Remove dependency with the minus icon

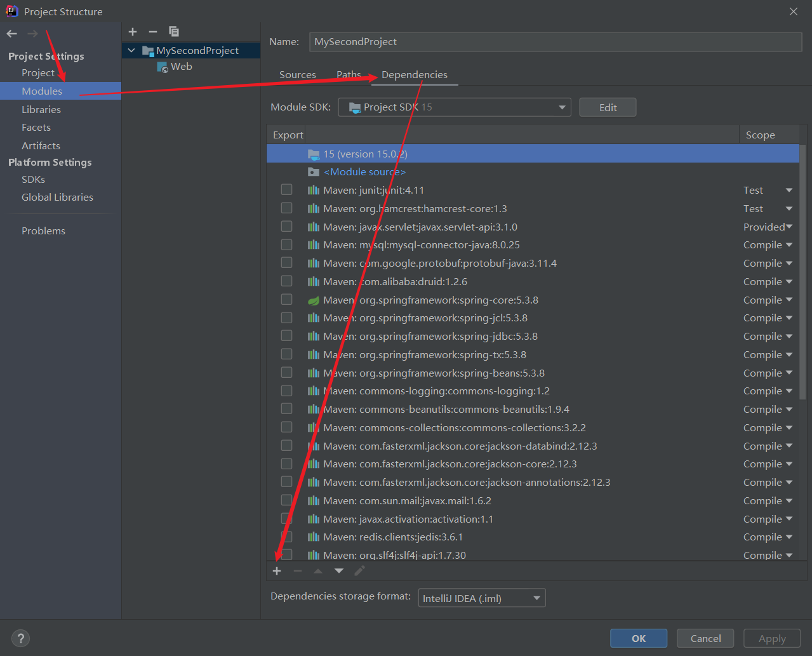[297, 571]
